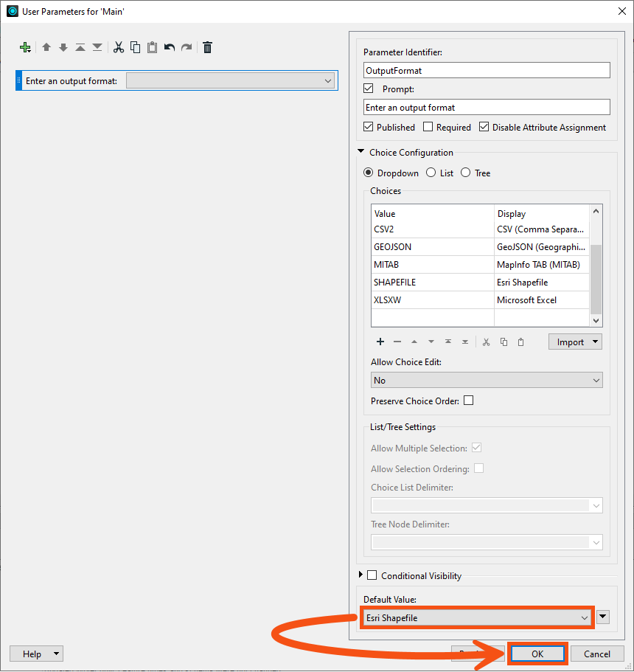Click the Prompt text field
634x672 pixels.
tap(487, 107)
